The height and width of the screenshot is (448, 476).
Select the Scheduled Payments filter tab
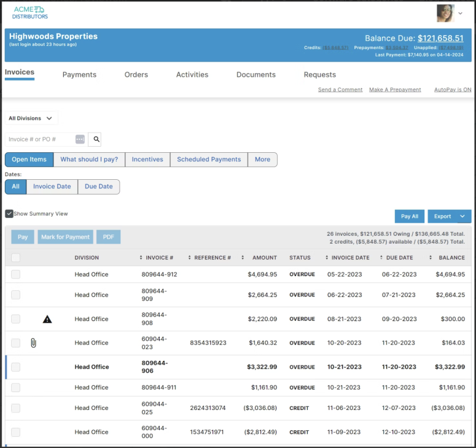coord(209,160)
